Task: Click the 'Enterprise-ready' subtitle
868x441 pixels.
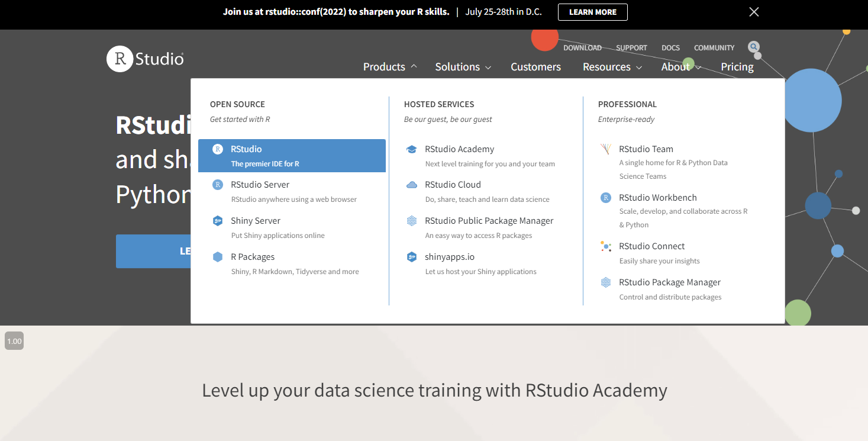Action: tap(626, 120)
